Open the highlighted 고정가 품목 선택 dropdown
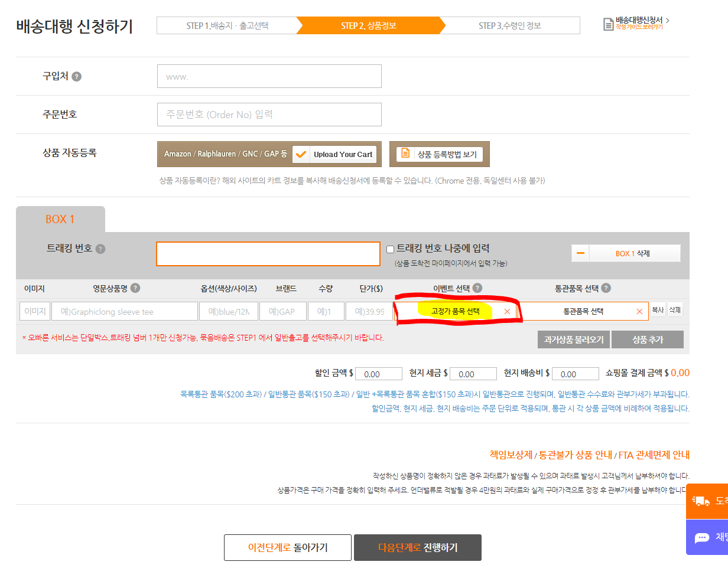 (456, 311)
